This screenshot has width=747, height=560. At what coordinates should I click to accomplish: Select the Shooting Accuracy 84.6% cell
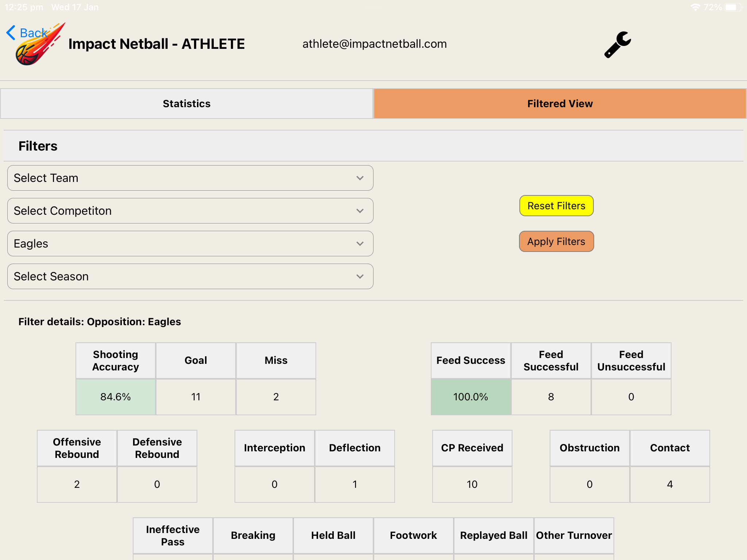(116, 397)
